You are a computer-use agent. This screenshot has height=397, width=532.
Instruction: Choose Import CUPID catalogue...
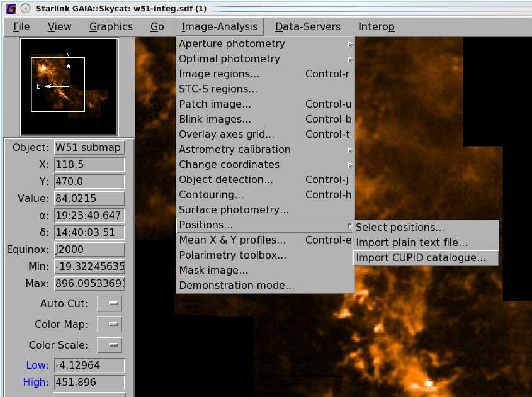(426, 258)
